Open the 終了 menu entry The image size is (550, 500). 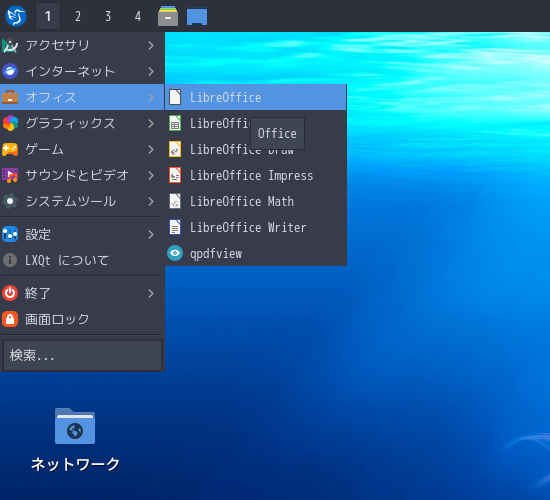(x=82, y=293)
